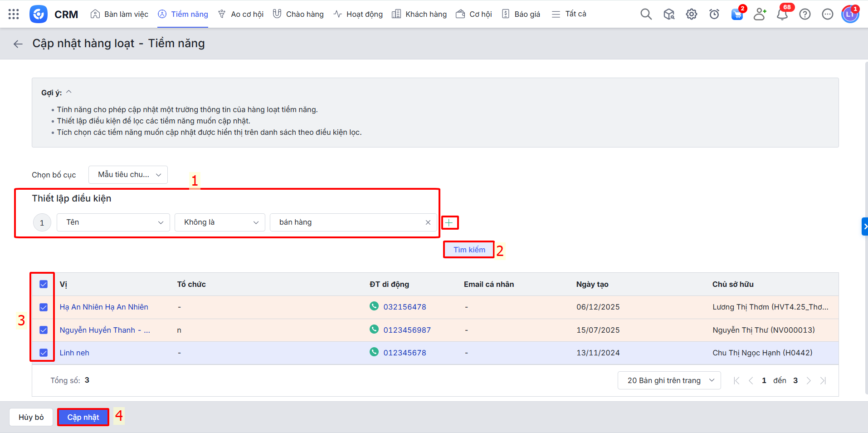Add a new condition with plus icon
This screenshot has width=868, height=433.
[x=449, y=222]
